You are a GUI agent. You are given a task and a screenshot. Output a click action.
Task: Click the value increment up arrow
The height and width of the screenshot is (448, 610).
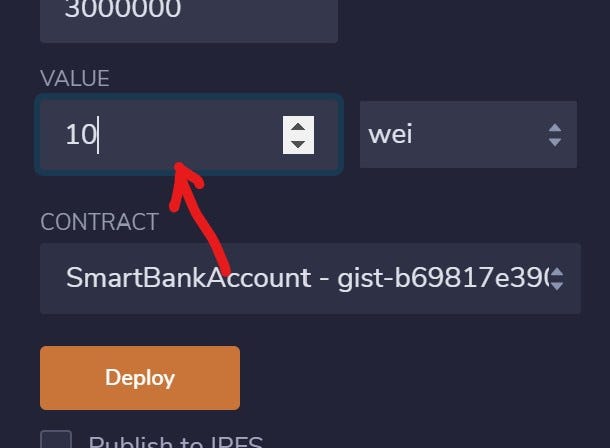(298, 127)
